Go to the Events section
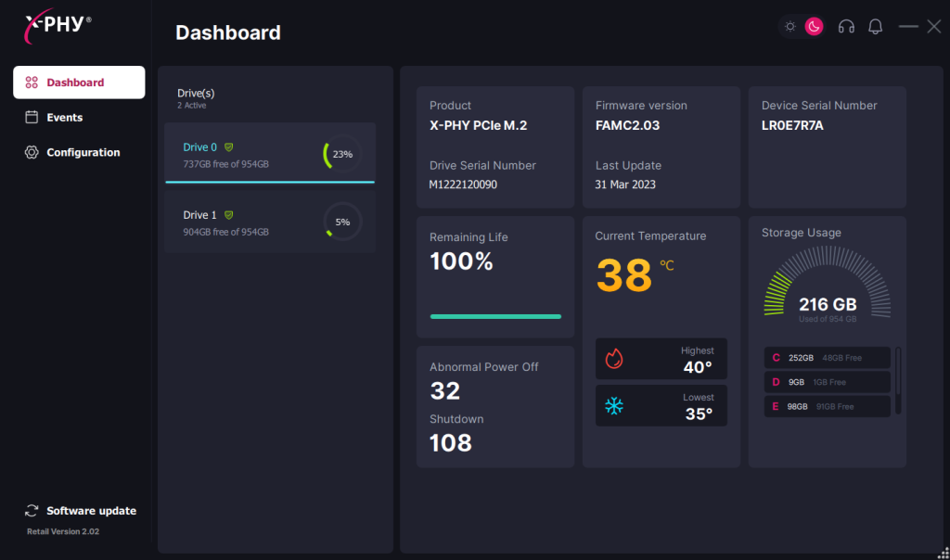Image resolution: width=950 pixels, height=560 pixels. click(64, 118)
